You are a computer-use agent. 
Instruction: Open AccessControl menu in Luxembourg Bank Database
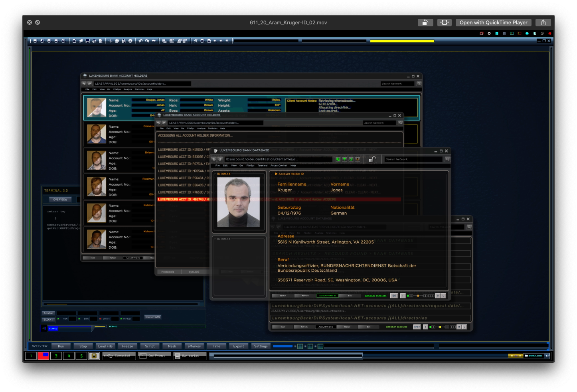click(x=279, y=165)
